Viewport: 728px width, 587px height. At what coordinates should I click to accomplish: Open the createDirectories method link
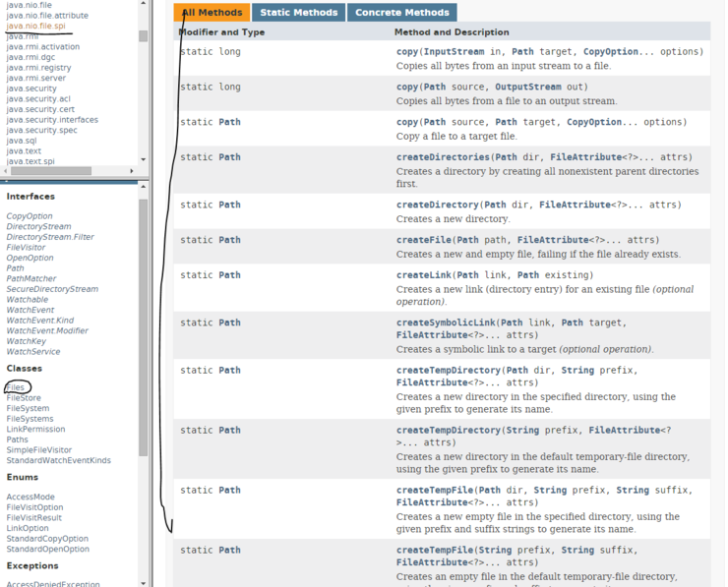[443, 157]
